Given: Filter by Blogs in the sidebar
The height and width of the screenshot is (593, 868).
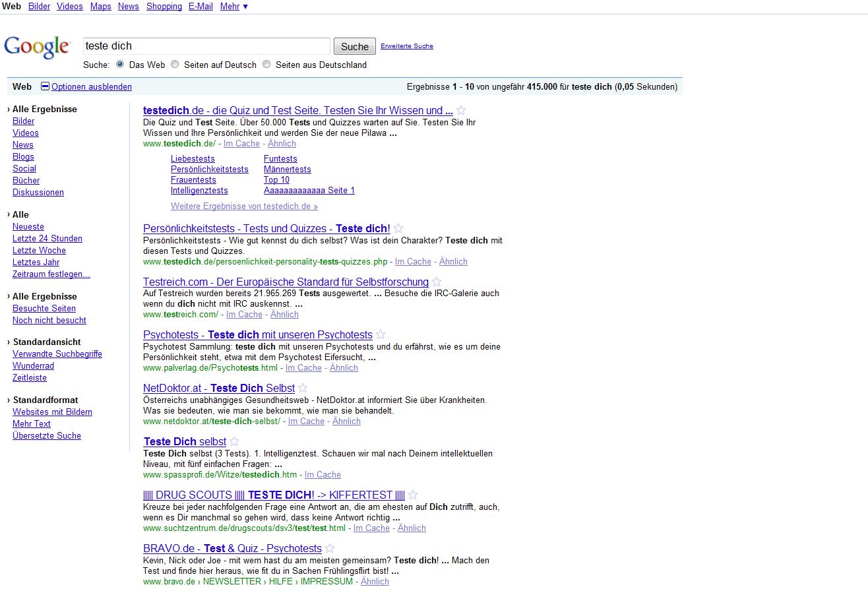Looking at the screenshot, I should coord(23,156).
